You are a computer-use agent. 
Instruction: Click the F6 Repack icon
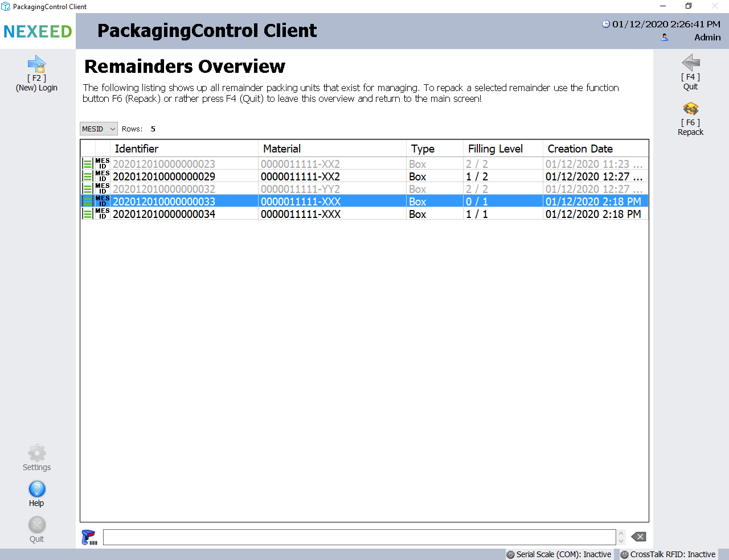click(x=690, y=109)
